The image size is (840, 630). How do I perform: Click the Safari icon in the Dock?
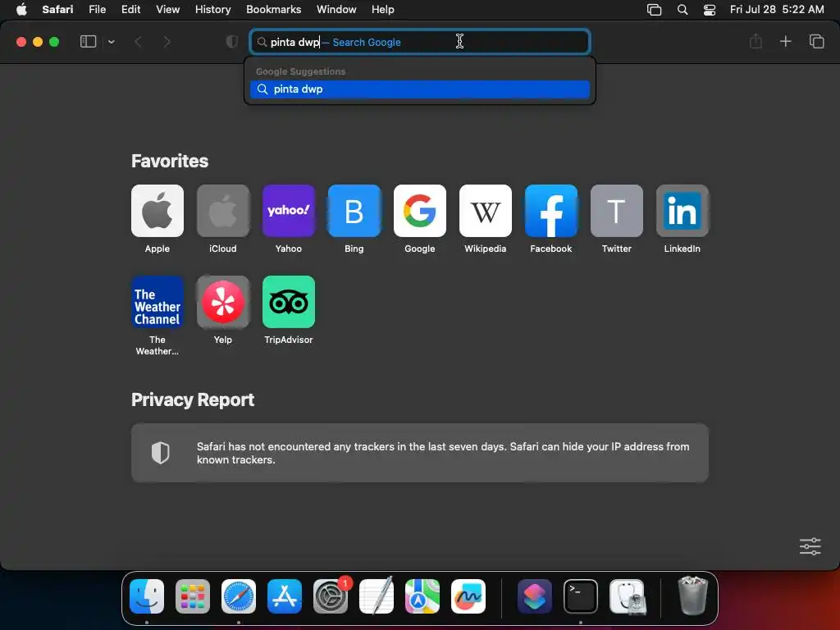click(x=239, y=596)
